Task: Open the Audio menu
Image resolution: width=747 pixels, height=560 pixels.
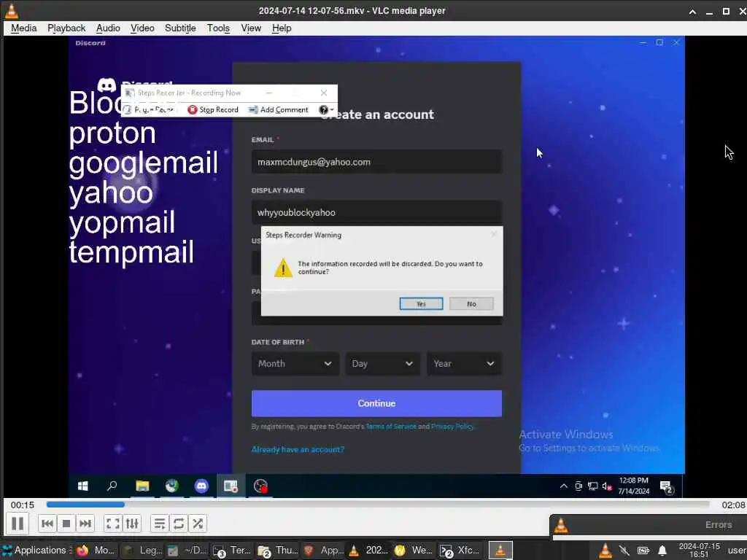Action: tap(108, 28)
